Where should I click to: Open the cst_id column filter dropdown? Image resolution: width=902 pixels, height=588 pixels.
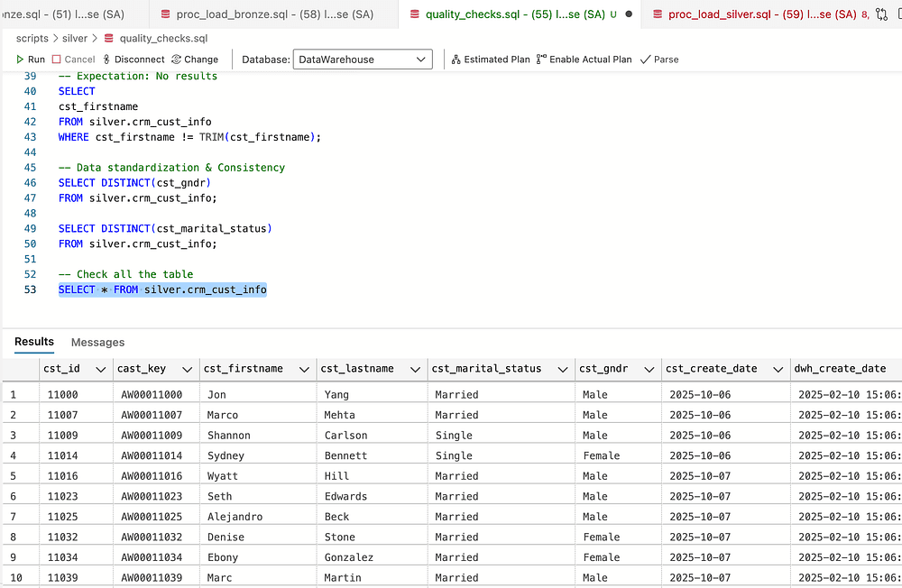(101, 370)
